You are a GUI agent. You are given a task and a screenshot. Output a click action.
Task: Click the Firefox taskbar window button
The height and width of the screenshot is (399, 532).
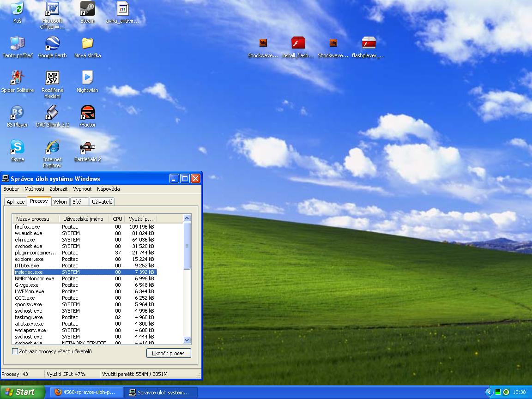point(85,392)
